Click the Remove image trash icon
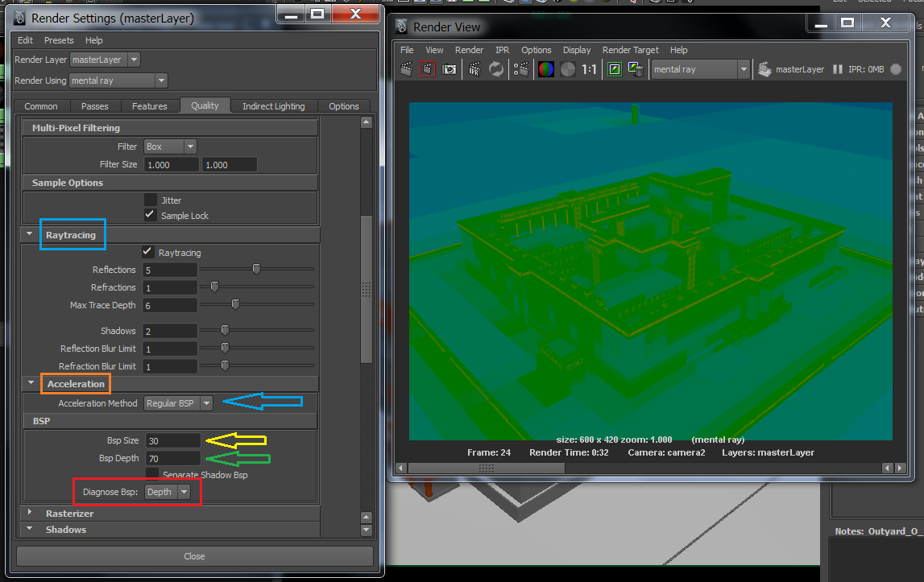924x582 pixels. [636, 69]
